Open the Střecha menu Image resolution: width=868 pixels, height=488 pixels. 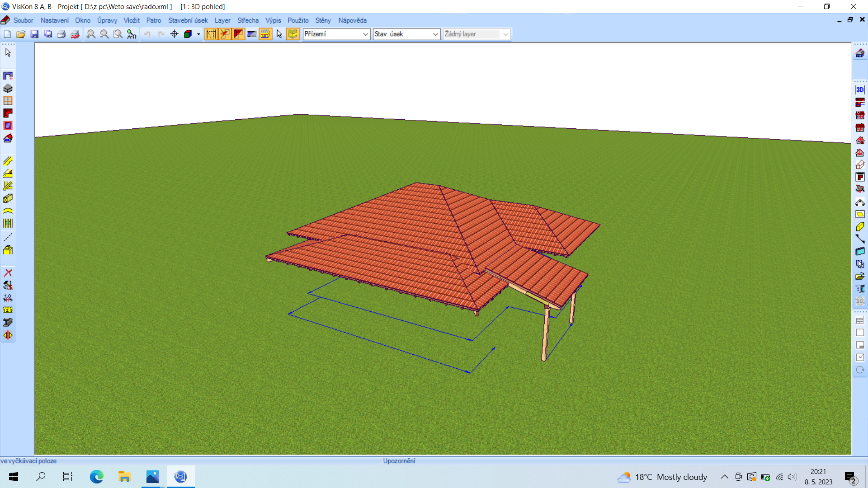248,20
